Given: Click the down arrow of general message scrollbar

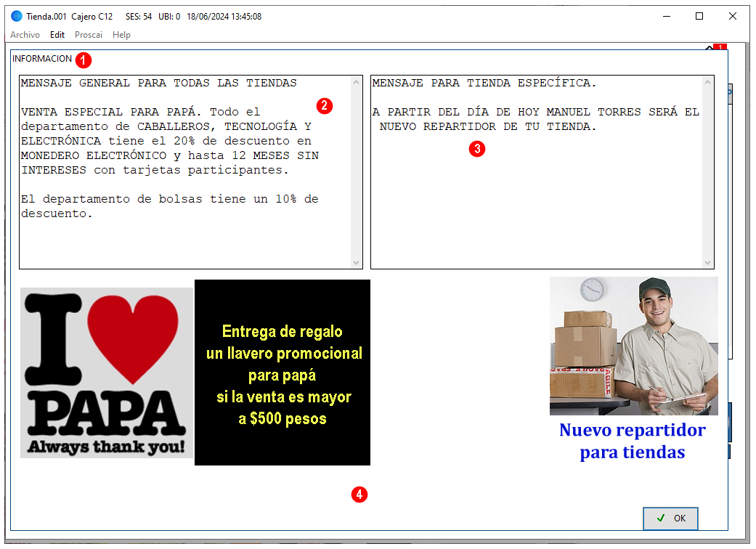Looking at the screenshot, I should (x=357, y=263).
